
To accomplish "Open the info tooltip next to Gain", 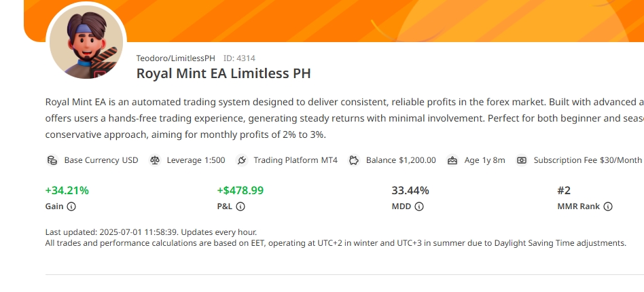I will (71, 206).
